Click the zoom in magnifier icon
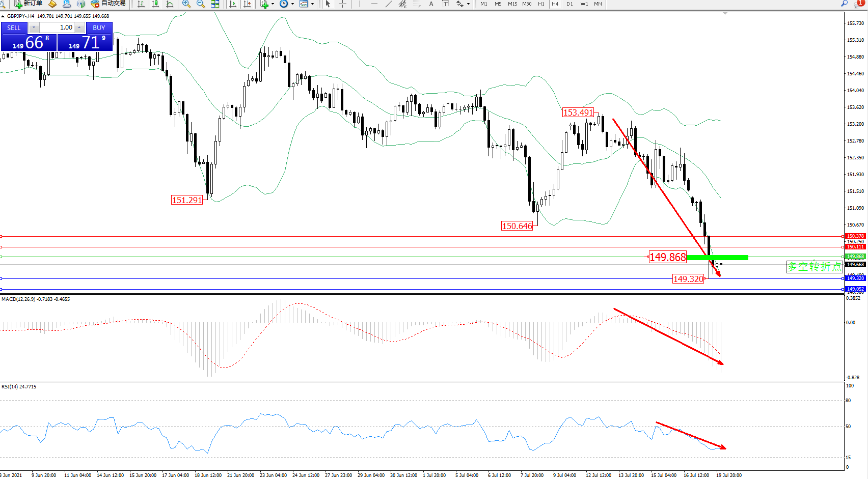 coord(186,4)
